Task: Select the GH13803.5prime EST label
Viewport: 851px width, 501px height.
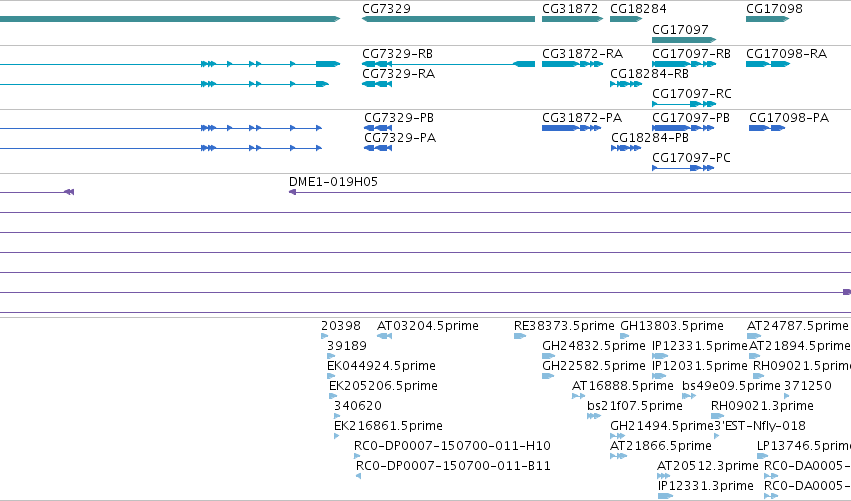Action: point(672,326)
